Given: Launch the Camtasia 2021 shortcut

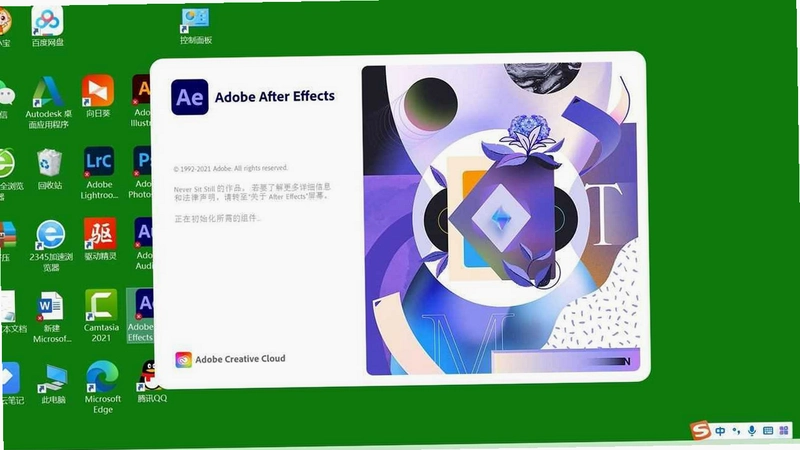Looking at the screenshot, I should [101, 316].
